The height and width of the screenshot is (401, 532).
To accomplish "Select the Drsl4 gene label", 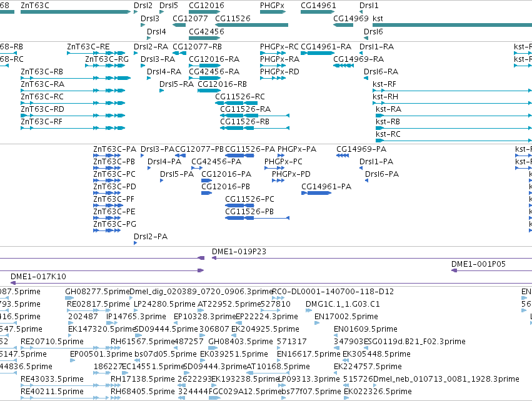I will click(156, 31).
